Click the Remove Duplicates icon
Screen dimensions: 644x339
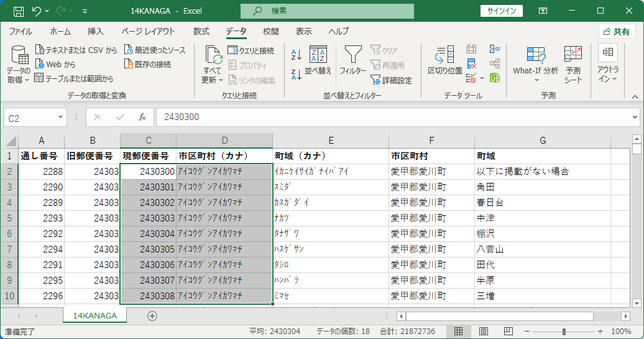pyautogui.click(x=471, y=63)
